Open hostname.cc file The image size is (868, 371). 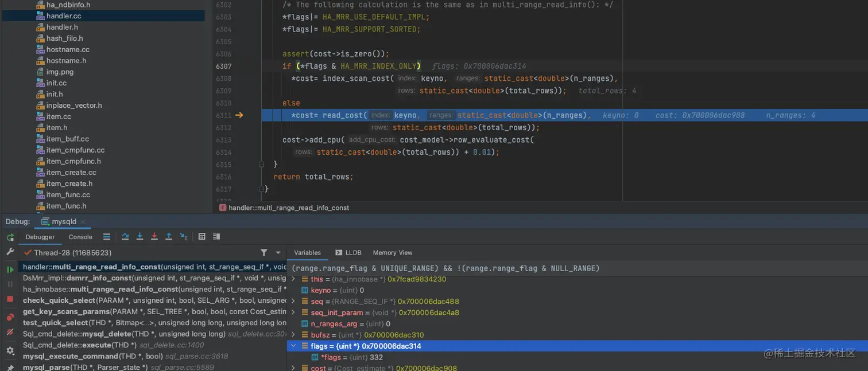point(68,49)
